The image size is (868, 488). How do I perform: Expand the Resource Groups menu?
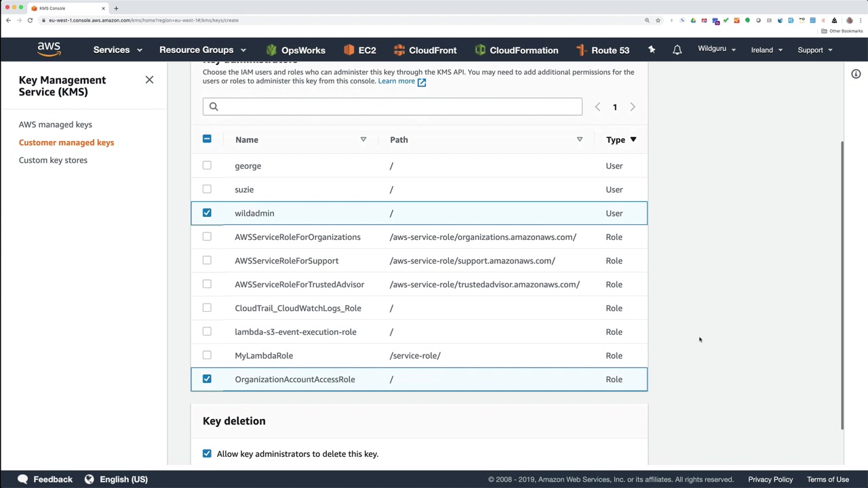(x=202, y=50)
